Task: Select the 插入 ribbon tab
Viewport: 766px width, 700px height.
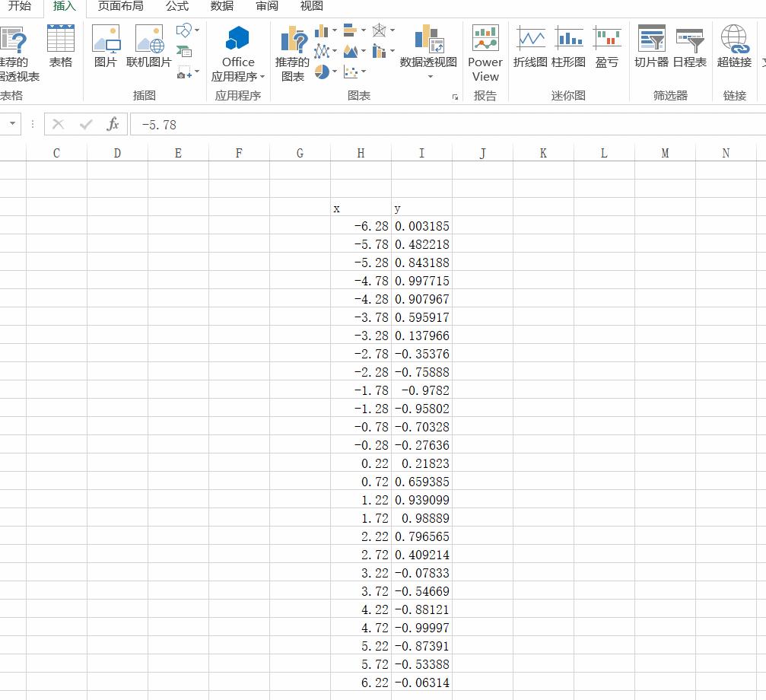Action: 65,6
